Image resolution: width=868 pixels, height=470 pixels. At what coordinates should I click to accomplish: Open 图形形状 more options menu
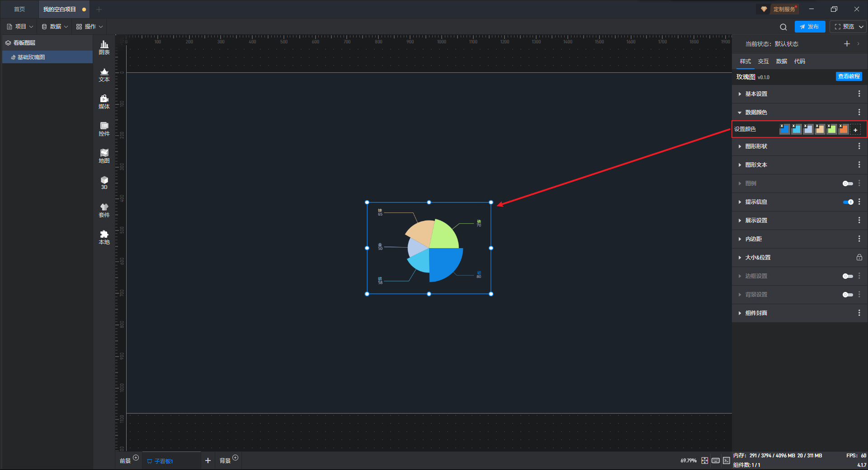coord(859,146)
